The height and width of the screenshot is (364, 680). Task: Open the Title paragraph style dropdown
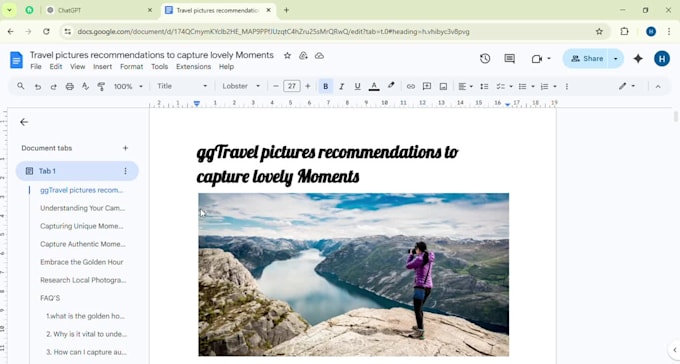click(x=182, y=86)
